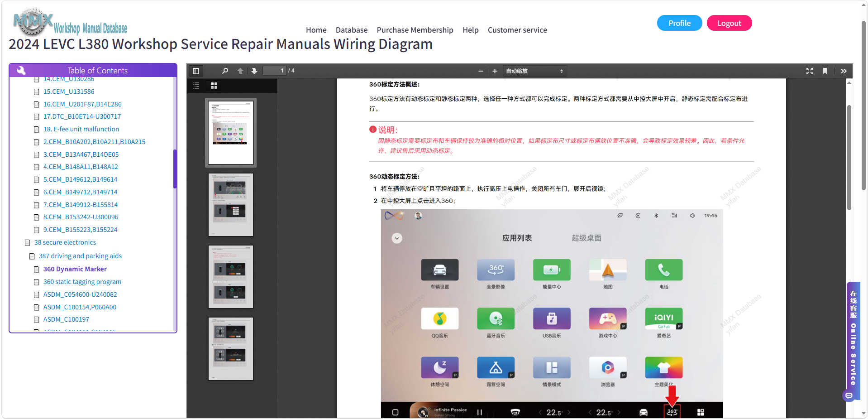
Task: Open the Home menu item
Action: [x=316, y=30]
